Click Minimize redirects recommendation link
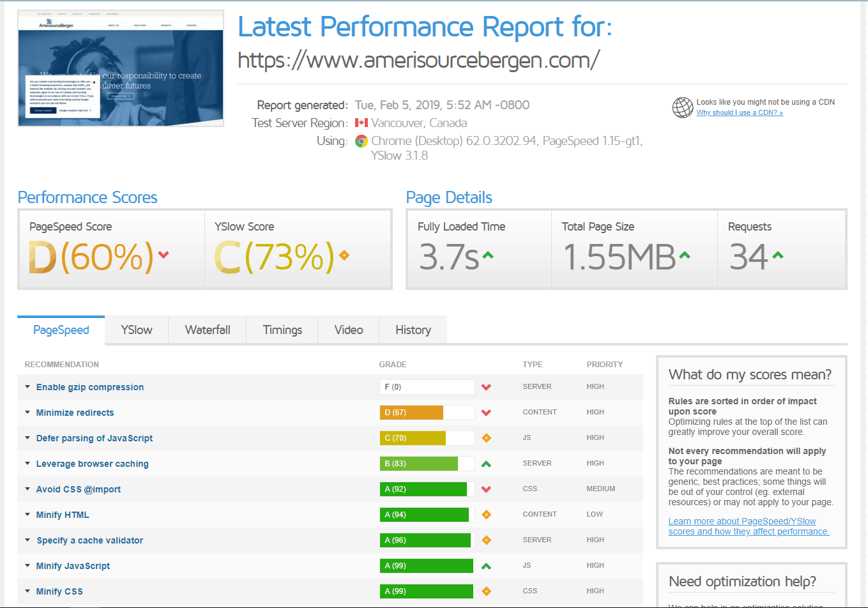Screen dimensions: 868x608 [75, 413]
